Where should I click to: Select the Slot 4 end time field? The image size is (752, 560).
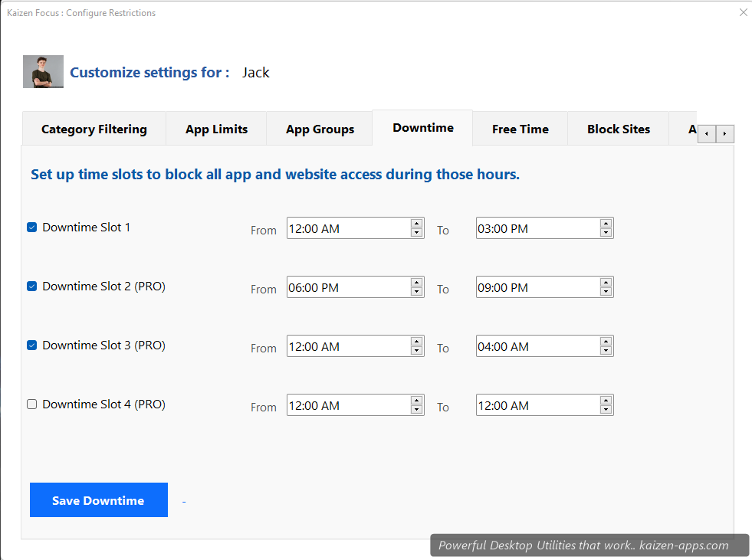coord(537,404)
